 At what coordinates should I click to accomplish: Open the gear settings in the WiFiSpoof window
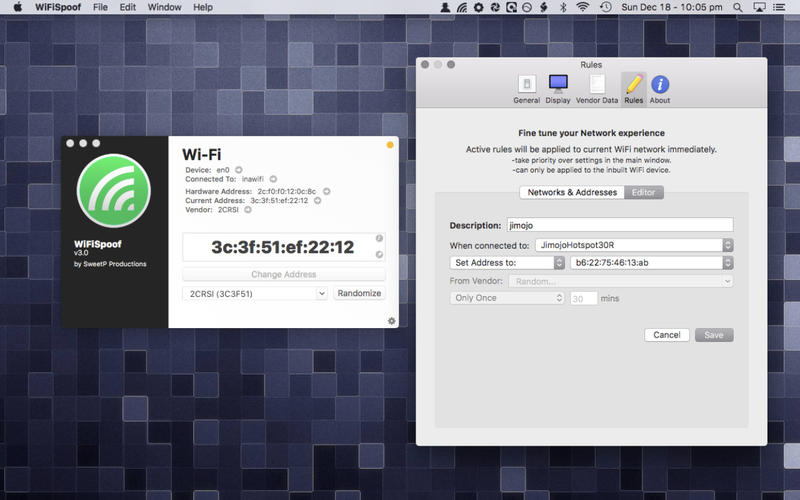point(391,321)
